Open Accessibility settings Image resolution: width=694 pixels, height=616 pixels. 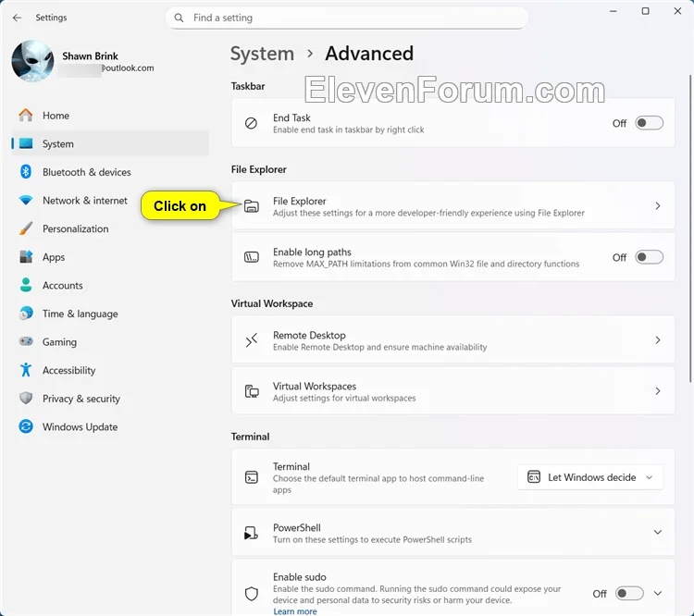click(110, 370)
